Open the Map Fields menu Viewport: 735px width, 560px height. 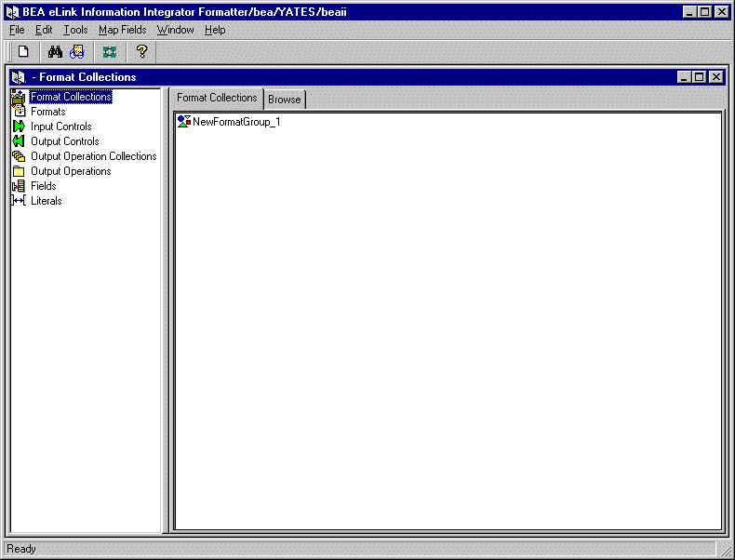tap(122, 30)
